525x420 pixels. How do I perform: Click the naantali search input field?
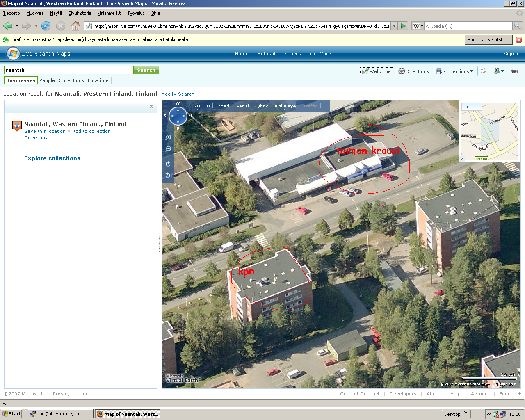tap(68, 70)
